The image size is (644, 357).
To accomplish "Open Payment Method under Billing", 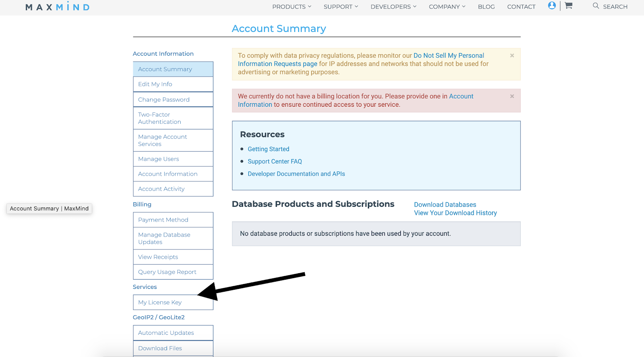I will click(x=163, y=220).
